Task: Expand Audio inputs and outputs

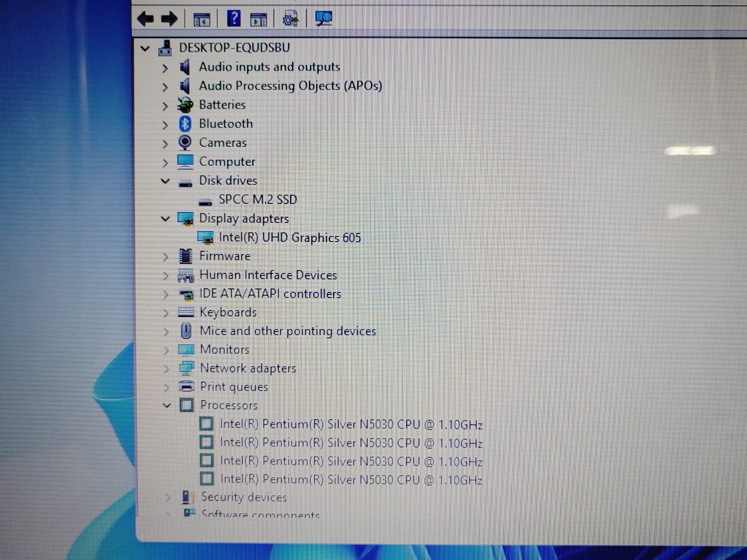Action: (165, 68)
